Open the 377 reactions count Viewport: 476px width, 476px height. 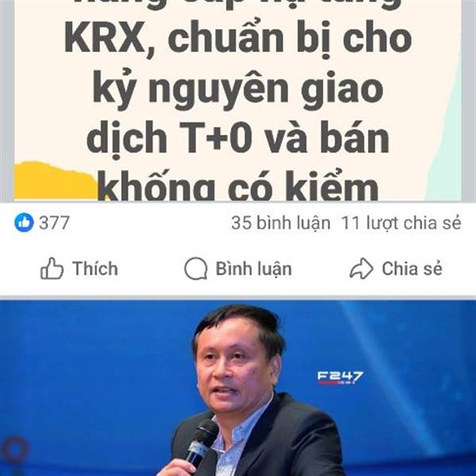point(54,223)
